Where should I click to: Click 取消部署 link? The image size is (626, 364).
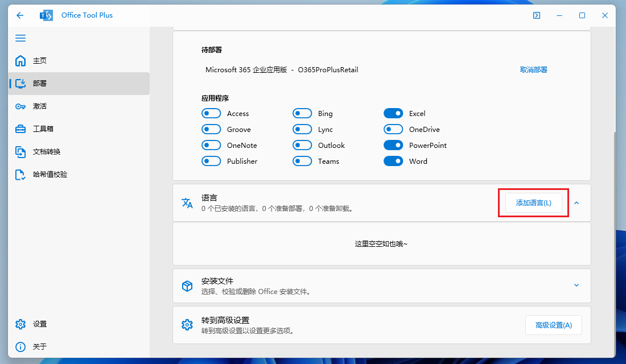tap(533, 70)
